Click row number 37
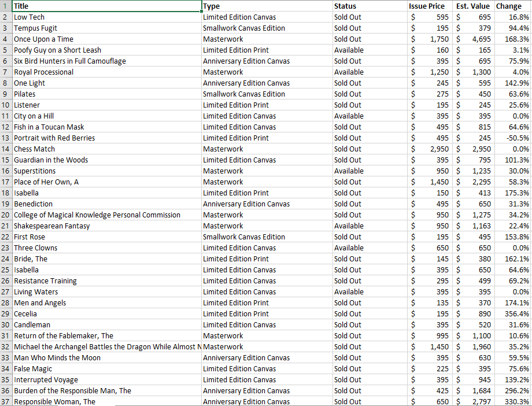The height and width of the screenshot is (406, 532). (x=6, y=401)
